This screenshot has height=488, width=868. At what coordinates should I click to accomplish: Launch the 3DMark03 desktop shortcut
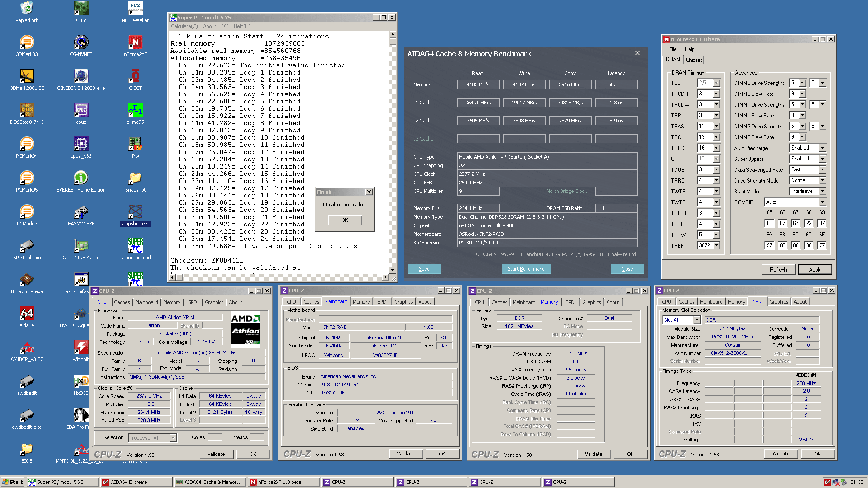27,46
